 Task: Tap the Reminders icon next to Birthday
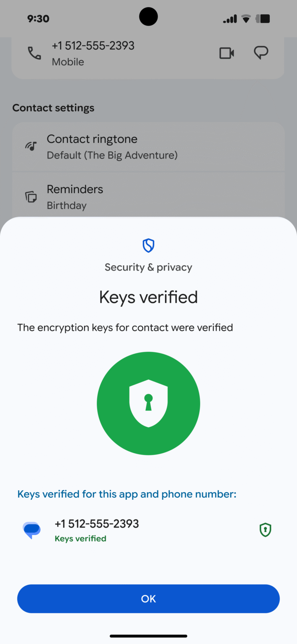tap(31, 196)
